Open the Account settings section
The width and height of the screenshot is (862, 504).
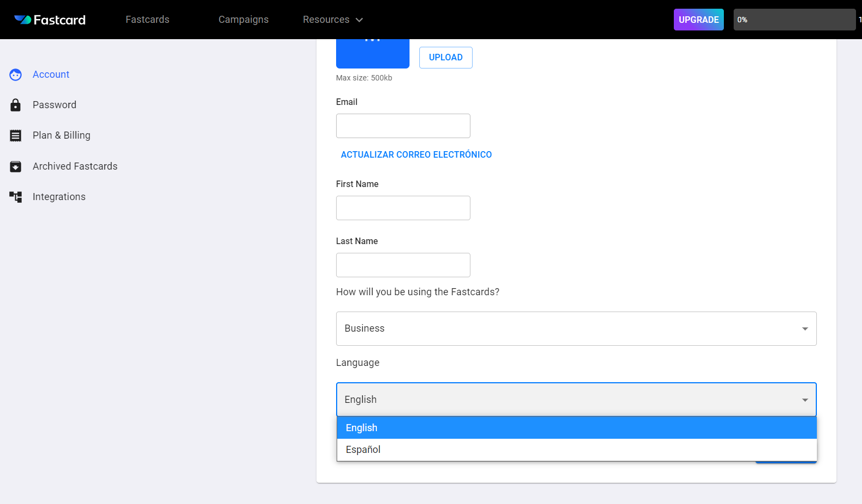(x=51, y=74)
